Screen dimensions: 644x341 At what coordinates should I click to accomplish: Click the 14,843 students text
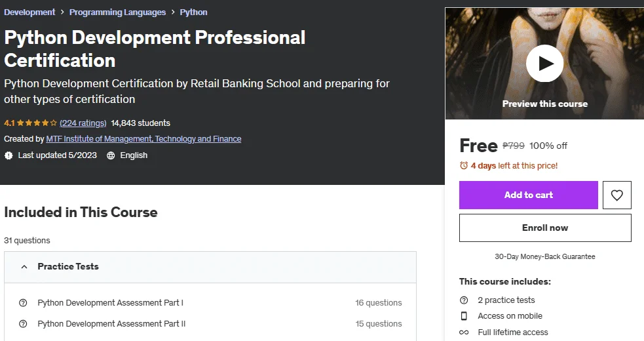(x=140, y=123)
